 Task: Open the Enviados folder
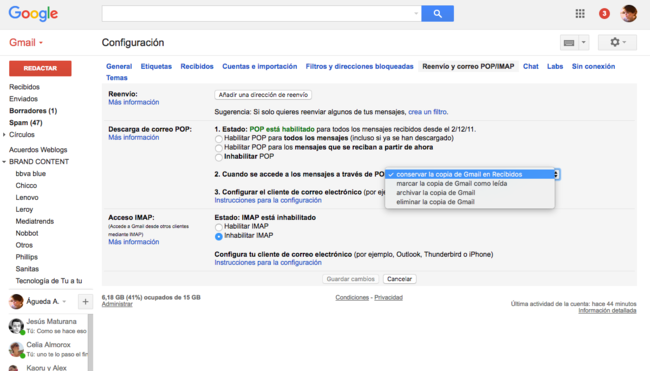(x=23, y=99)
